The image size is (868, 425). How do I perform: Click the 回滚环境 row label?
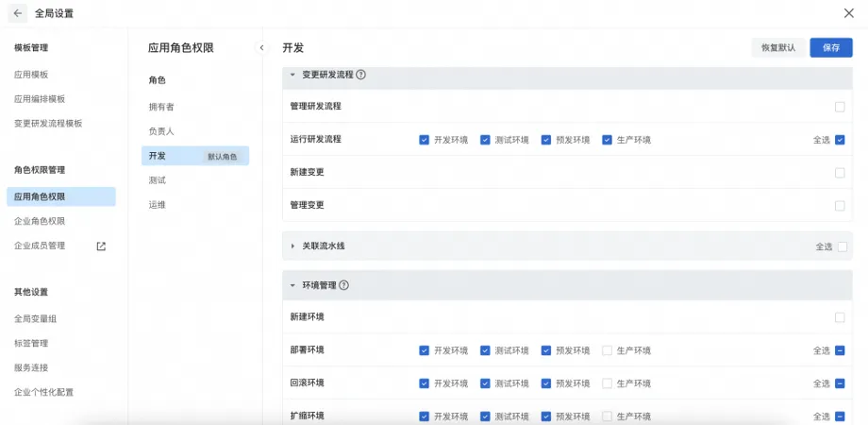coord(308,382)
